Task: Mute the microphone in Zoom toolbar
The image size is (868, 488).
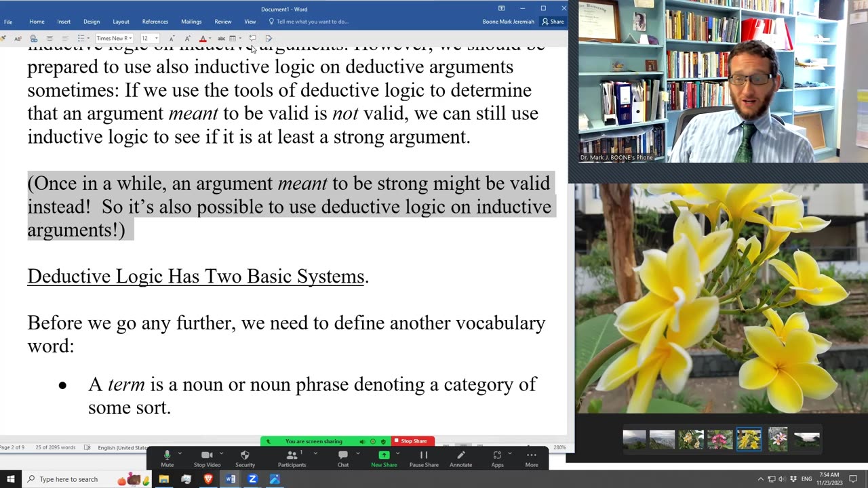Action: 167,459
